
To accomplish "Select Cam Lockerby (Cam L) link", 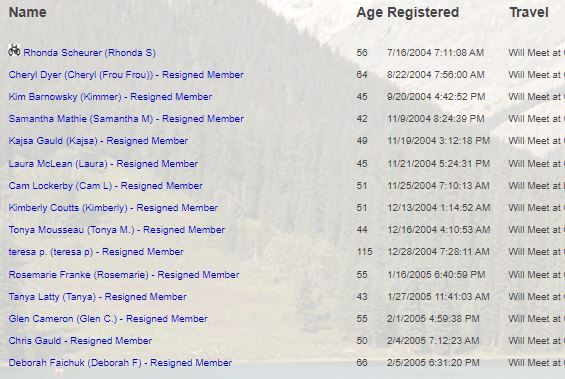I will [106, 186].
